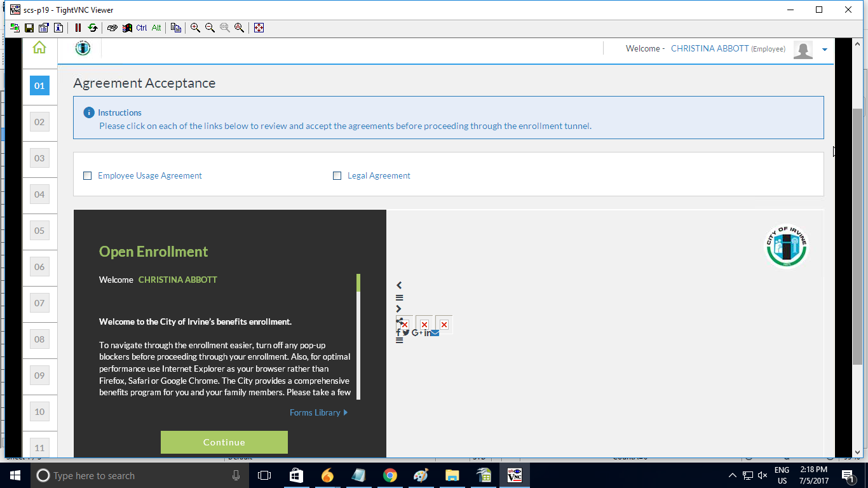This screenshot has width=868, height=488.
Task: Zoom in on the remote view
Action: [x=194, y=27]
